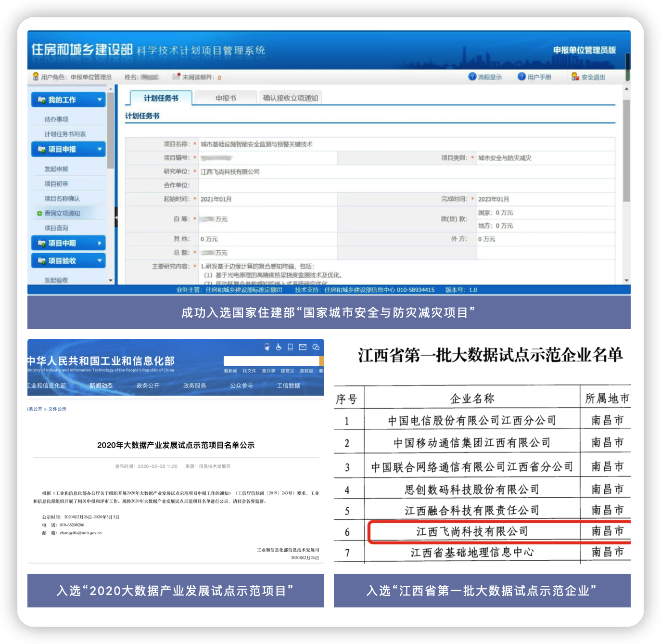
Task: Click the sidebar scroll down arrow
Action: coord(111,281)
